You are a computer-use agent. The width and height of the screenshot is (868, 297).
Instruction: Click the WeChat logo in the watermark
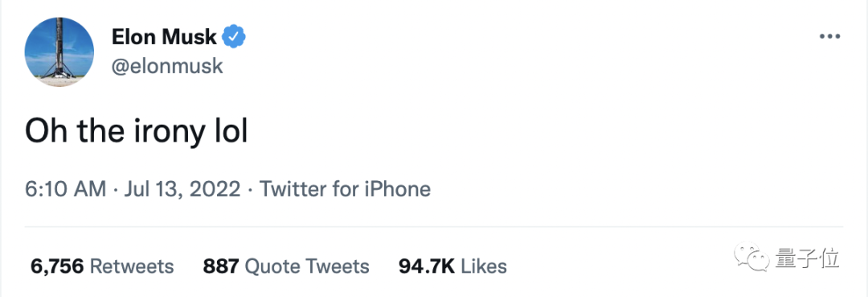coord(751,257)
